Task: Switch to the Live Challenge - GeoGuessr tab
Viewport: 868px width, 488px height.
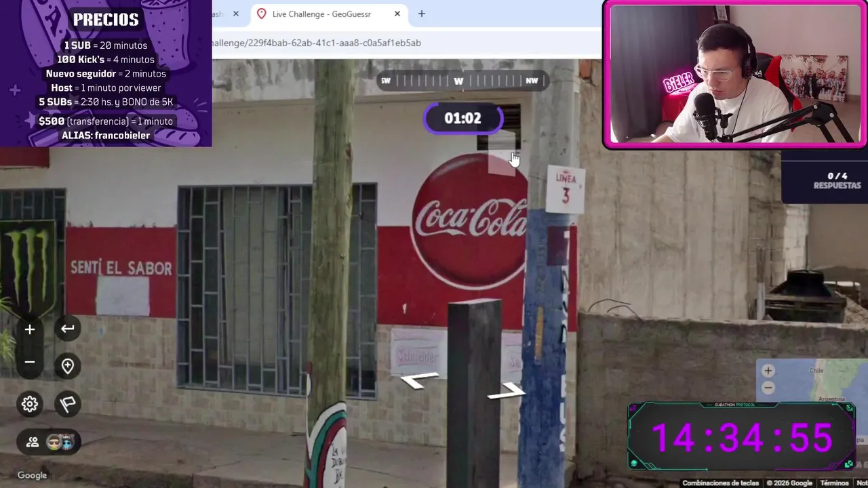Action: click(x=329, y=14)
